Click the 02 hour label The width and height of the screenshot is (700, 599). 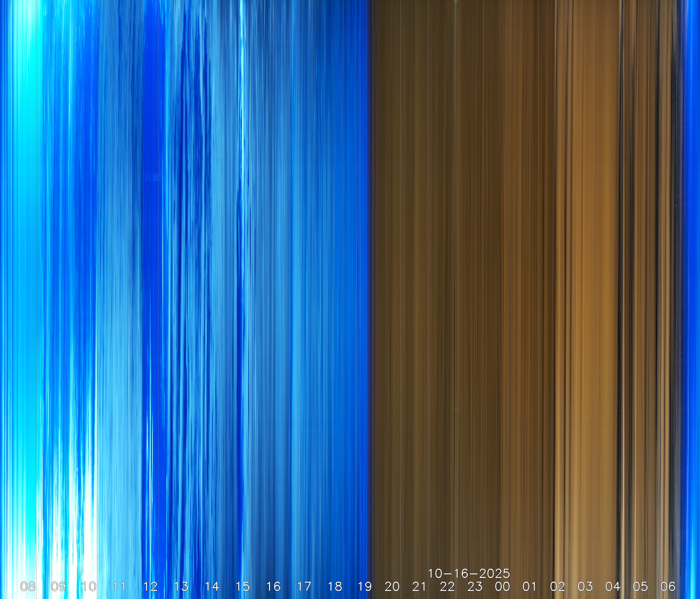(x=558, y=587)
